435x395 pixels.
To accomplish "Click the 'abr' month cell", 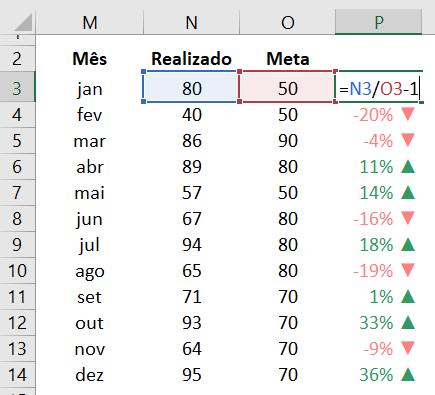I will (90, 167).
